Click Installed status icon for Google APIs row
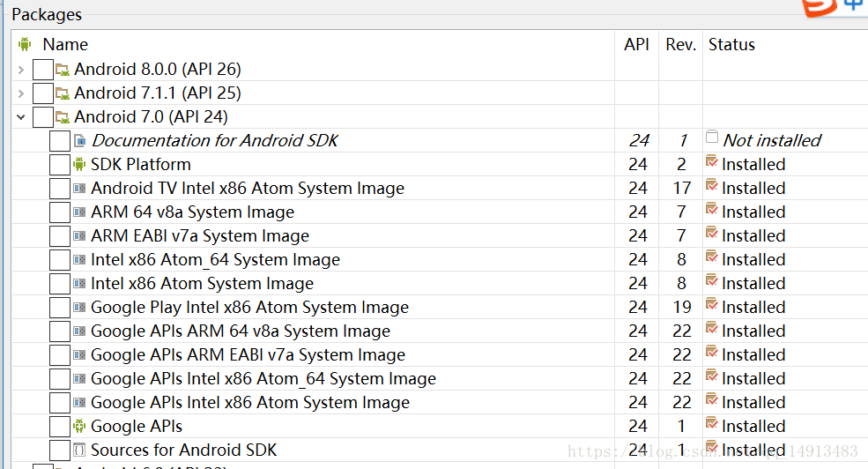 [712, 423]
